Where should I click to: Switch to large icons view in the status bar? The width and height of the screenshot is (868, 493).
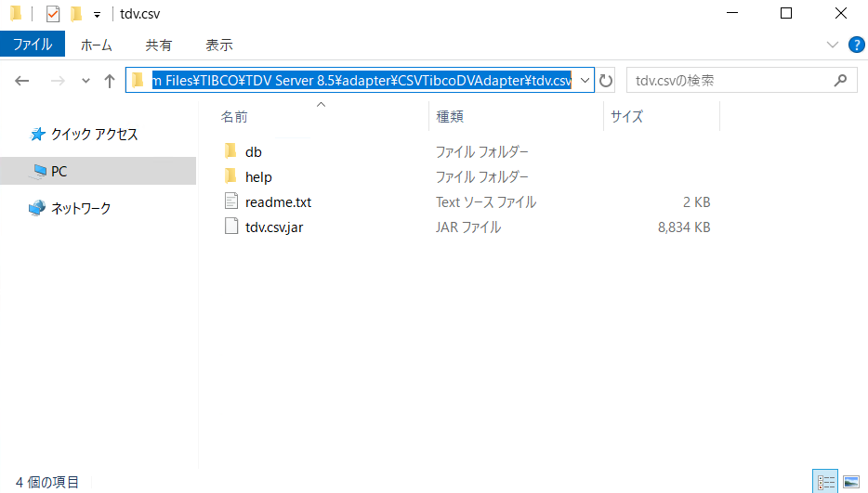point(851,481)
